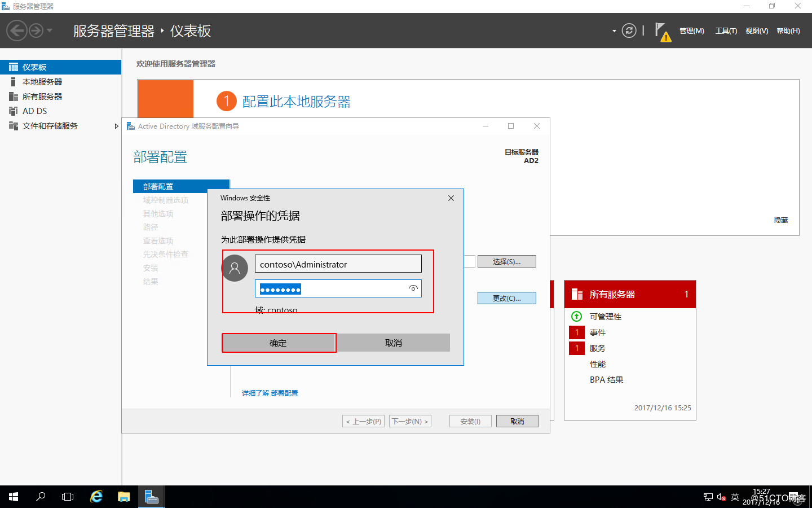Open the Windows Start menu

pyautogui.click(x=14, y=497)
